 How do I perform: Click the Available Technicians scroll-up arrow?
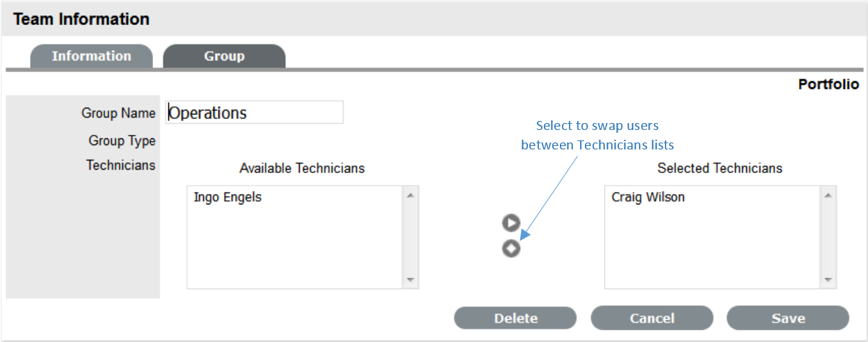(410, 195)
